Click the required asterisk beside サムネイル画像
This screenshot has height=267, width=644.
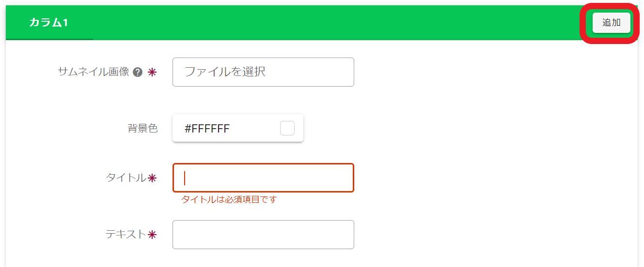[x=152, y=73]
